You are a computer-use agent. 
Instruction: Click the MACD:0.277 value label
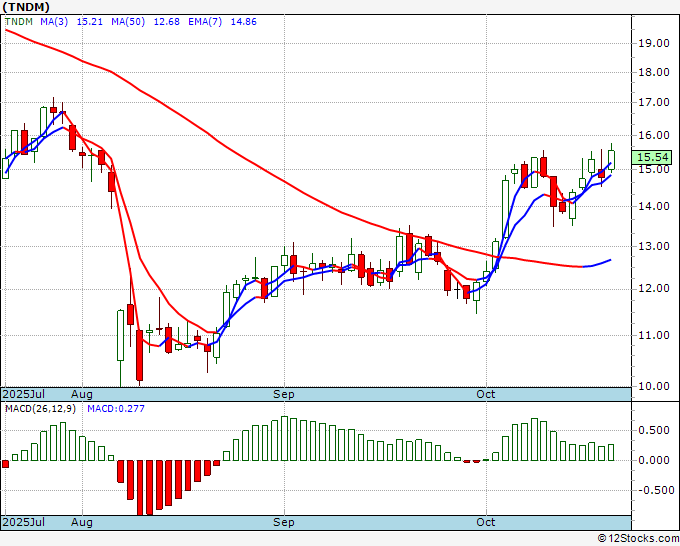click(116, 409)
